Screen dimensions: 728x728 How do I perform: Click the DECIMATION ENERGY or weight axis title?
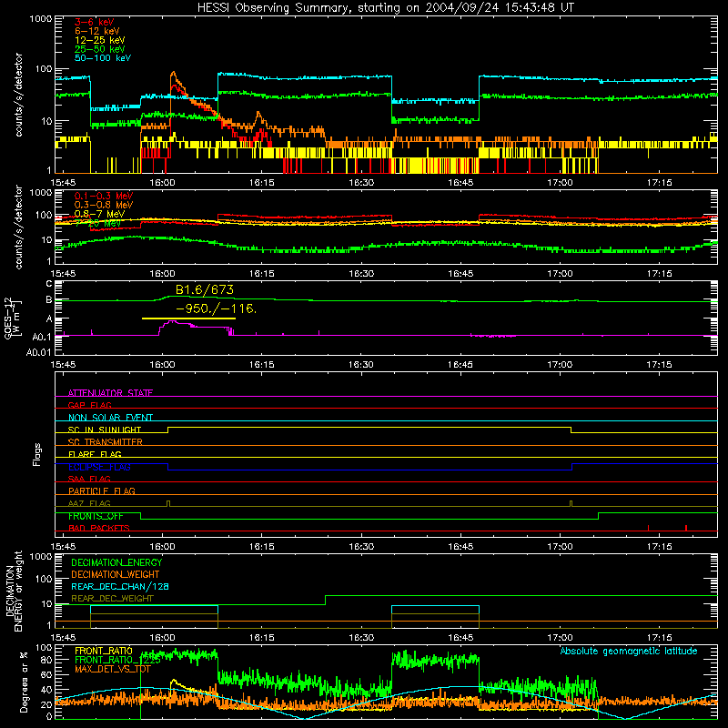click(13, 591)
